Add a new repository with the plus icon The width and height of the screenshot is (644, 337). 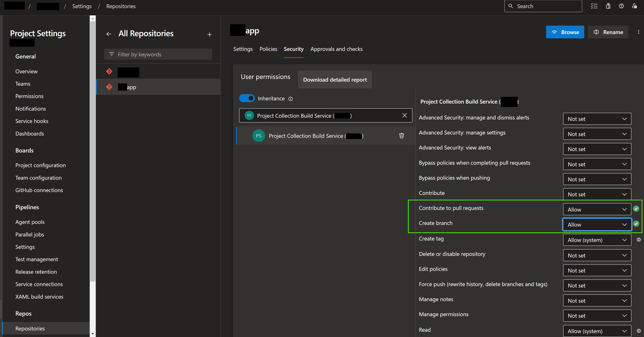tap(209, 34)
